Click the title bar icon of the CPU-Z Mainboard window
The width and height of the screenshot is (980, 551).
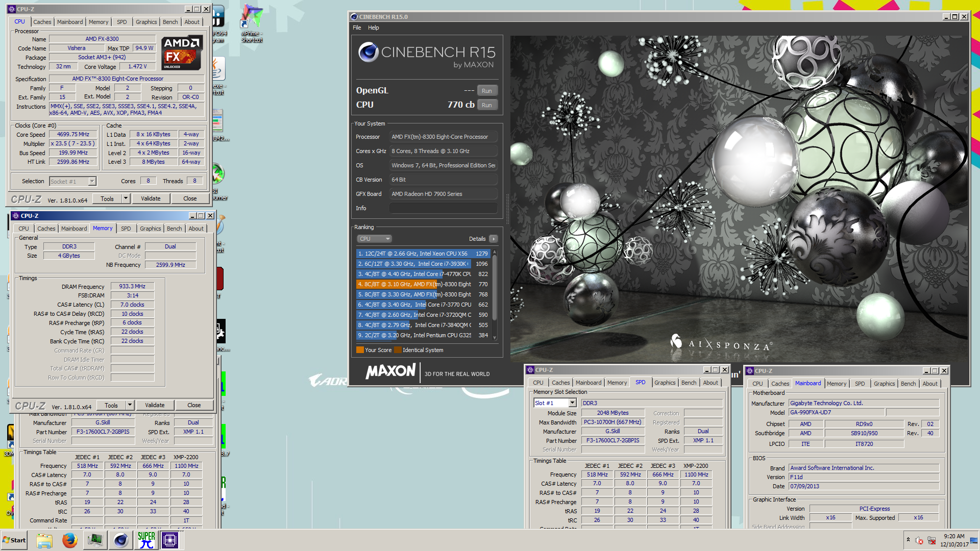750,371
